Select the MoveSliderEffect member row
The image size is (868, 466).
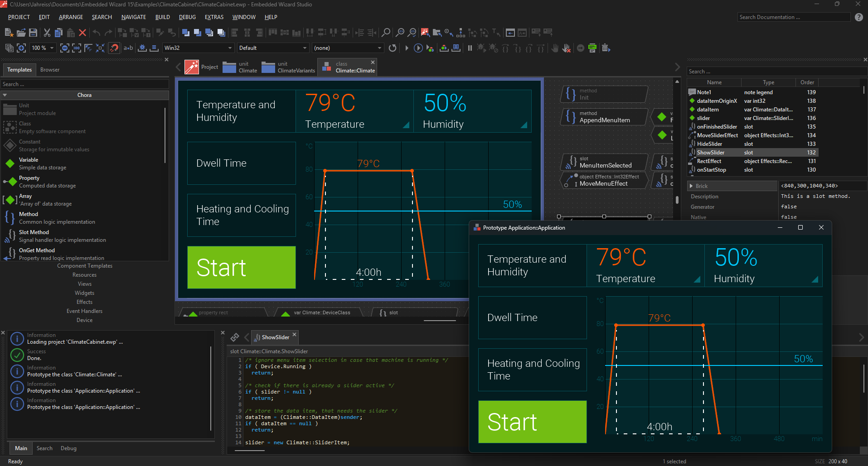click(x=752, y=135)
